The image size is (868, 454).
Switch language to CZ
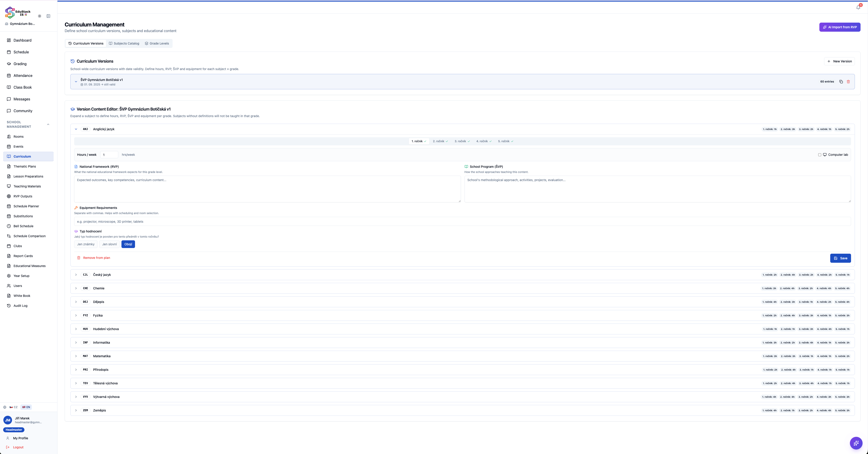14,407
